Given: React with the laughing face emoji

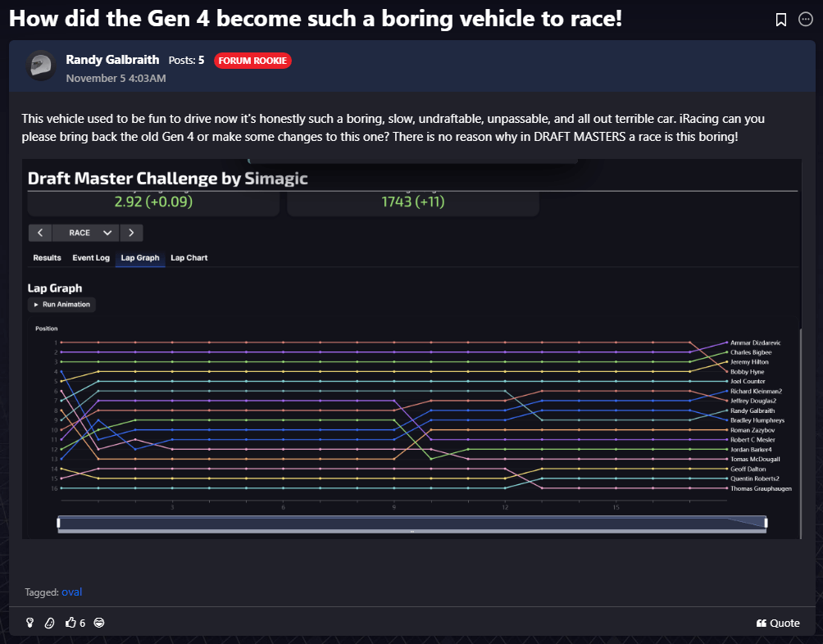Looking at the screenshot, I should pos(99,623).
